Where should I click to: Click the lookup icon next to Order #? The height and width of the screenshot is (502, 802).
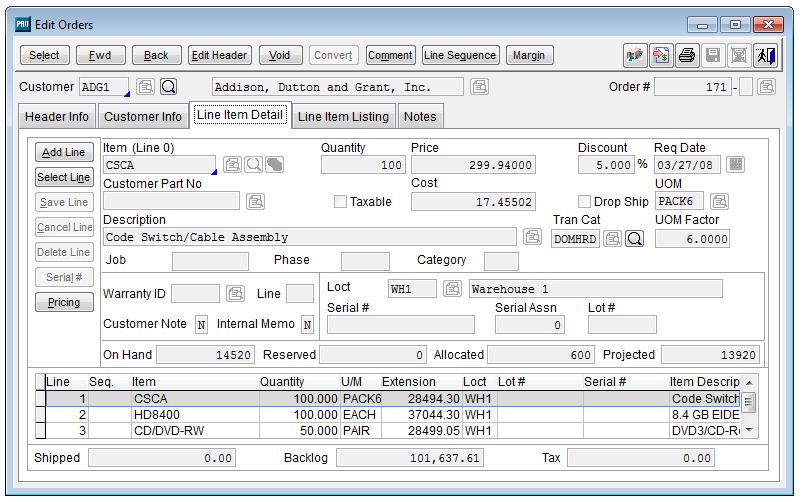766,86
